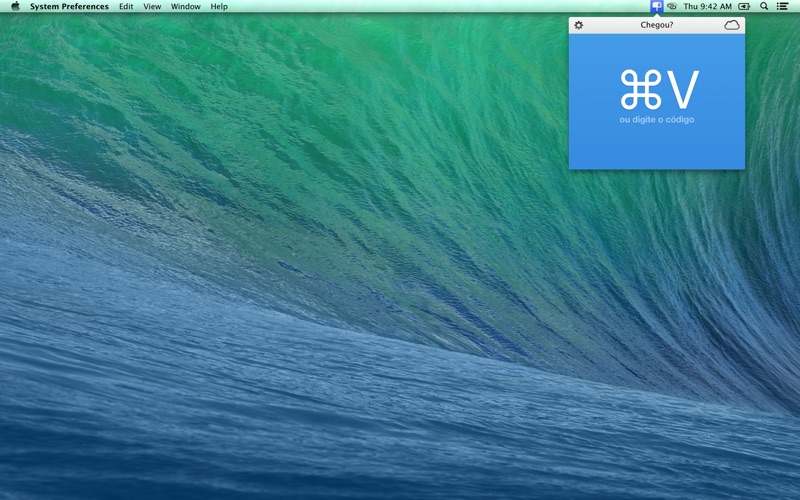Click 'ou digite o código' text
Screen dimensions: 800x500
tap(657, 120)
